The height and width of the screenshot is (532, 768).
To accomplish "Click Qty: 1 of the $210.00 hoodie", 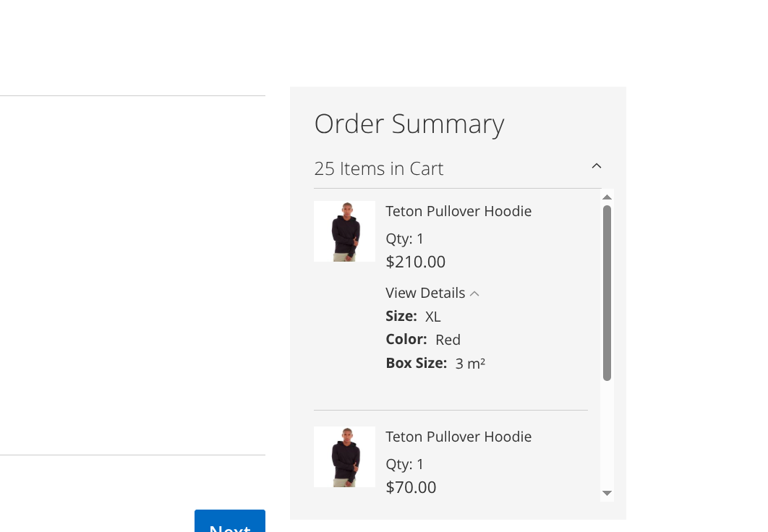I will (405, 239).
